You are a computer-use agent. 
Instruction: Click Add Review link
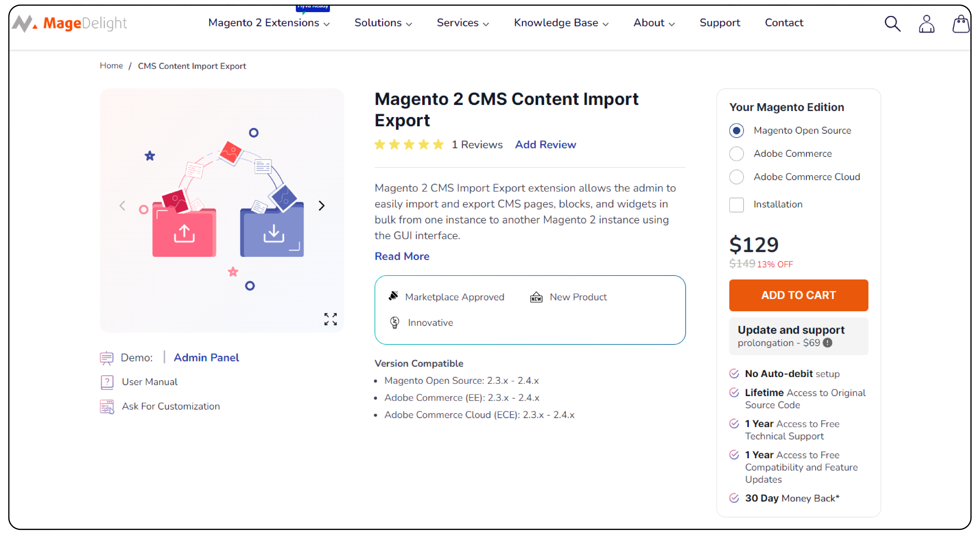pyautogui.click(x=545, y=144)
